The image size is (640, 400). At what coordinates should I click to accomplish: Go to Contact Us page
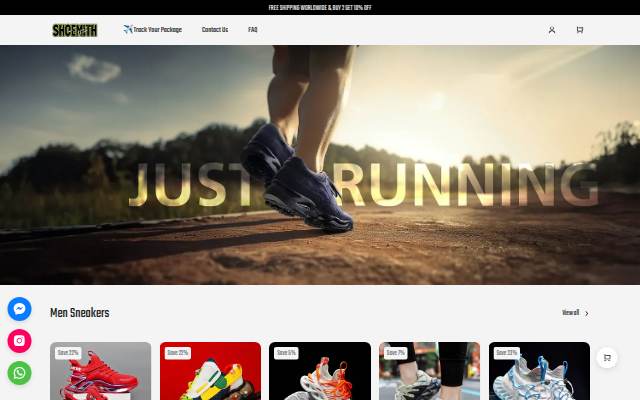[215, 30]
